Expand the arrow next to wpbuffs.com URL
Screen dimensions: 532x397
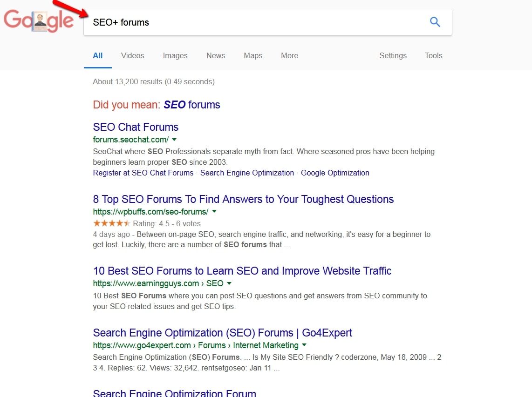214,212
